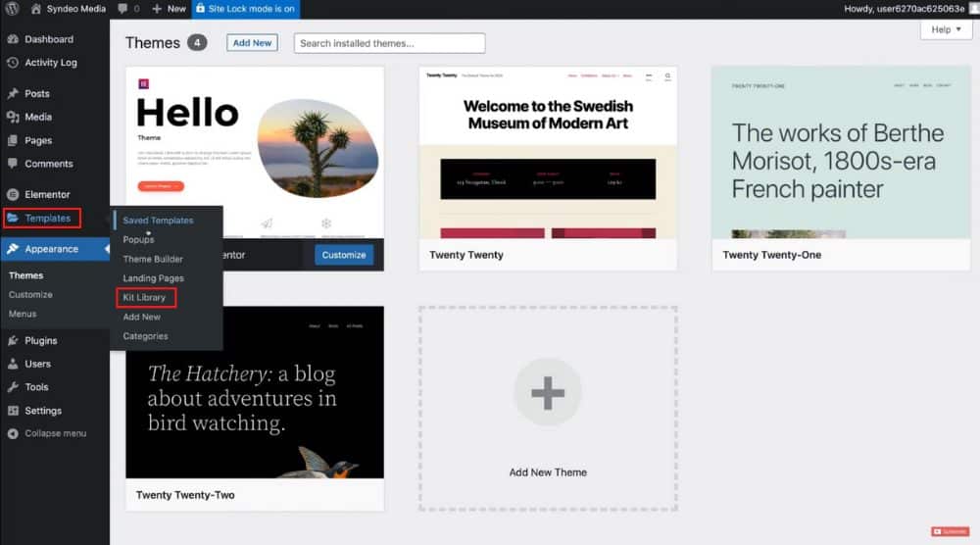Open Themes submenu under Appearance
This screenshot has height=545, width=980.
click(25, 275)
